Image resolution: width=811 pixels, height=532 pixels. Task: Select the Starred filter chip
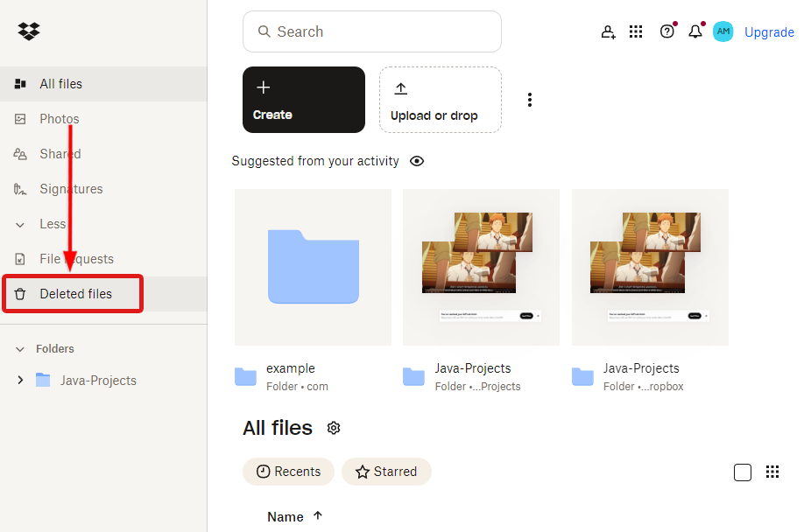[x=386, y=472]
